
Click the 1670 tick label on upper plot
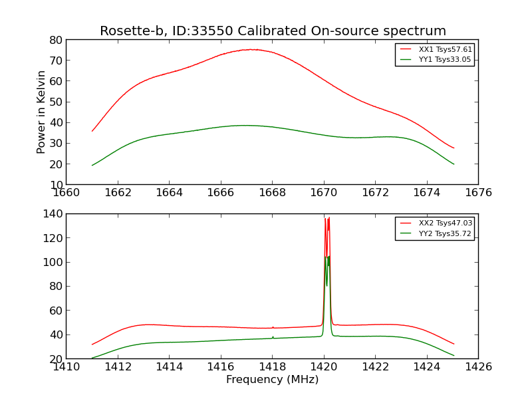click(324, 192)
